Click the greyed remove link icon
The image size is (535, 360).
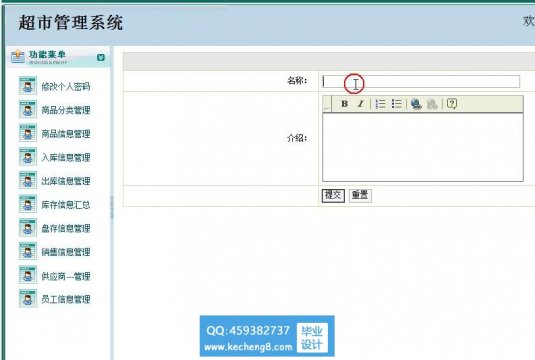432,104
